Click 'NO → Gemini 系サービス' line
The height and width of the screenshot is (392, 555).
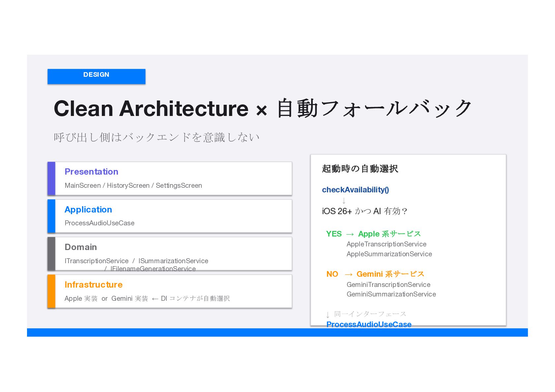[x=375, y=274]
